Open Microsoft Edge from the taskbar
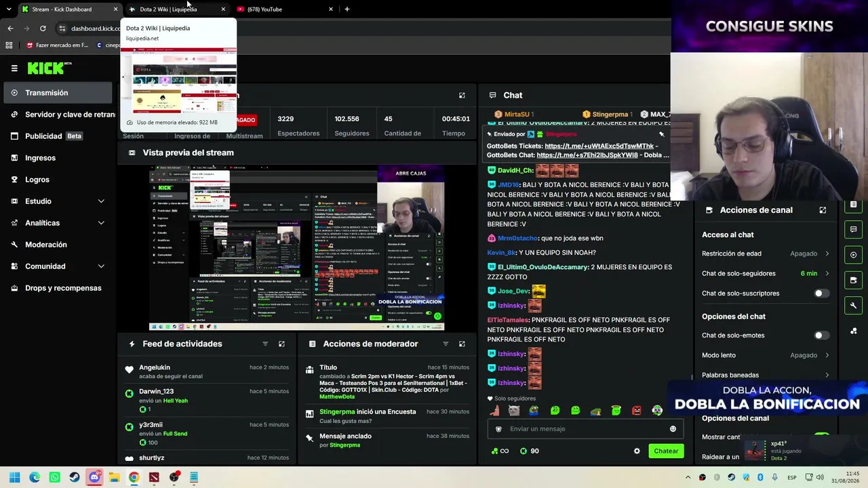 click(x=35, y=477)
